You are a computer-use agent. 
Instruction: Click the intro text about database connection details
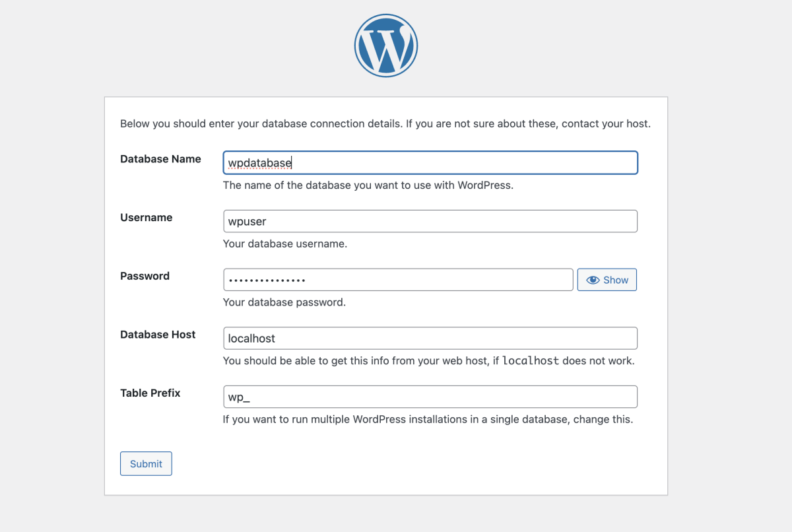point(385,123)
